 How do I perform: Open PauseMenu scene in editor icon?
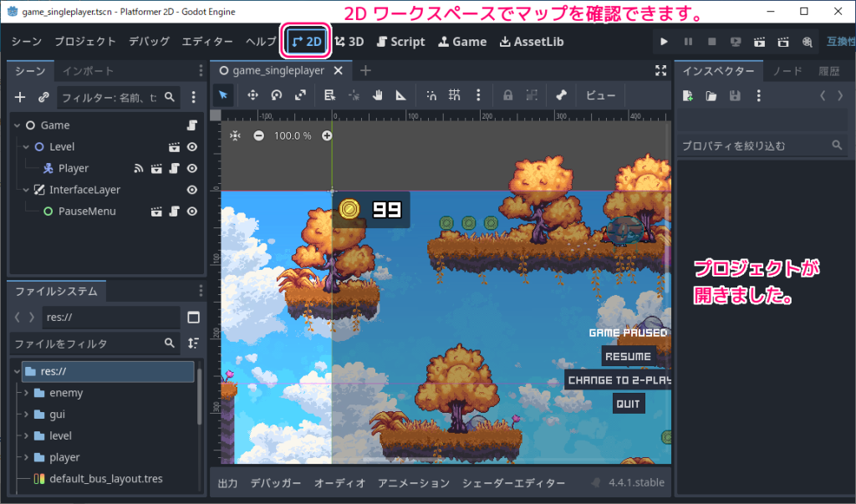coord(156,211)
